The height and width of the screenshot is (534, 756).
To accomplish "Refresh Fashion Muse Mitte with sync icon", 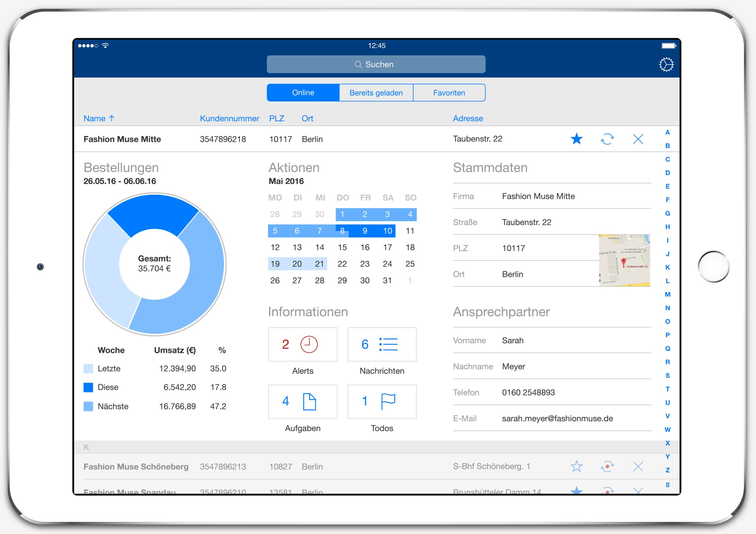I will click(x=607, y=139).
